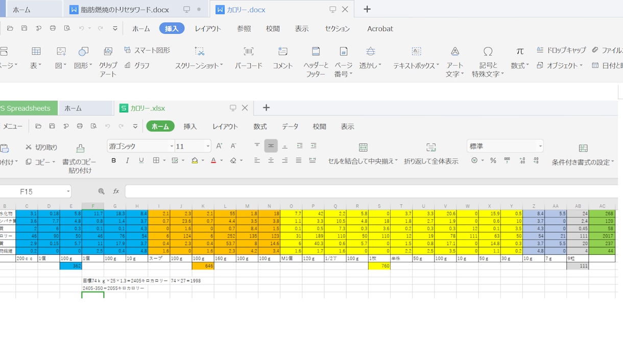
Task: Open クリップアート clip art
Action: pos(108,61)
